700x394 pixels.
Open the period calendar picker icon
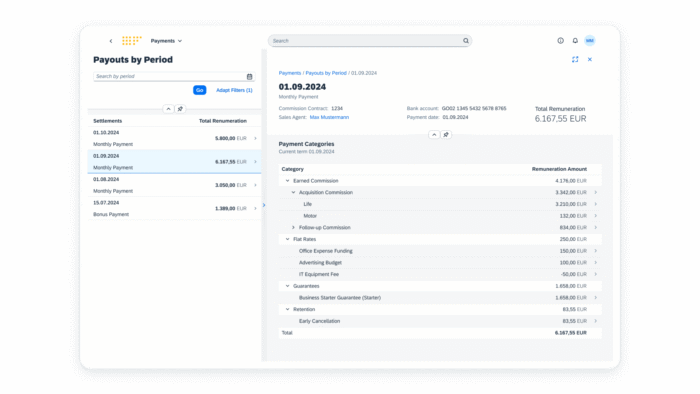[x=250, y=77]
